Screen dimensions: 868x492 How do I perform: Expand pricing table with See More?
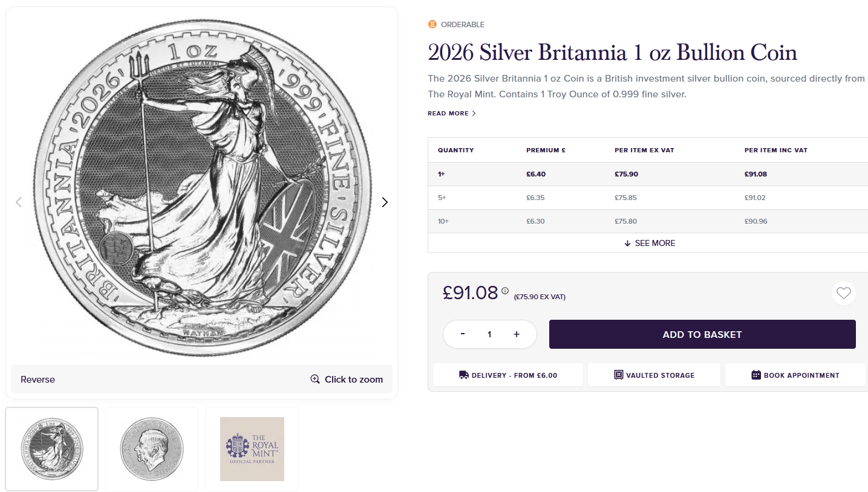tap(650, 243)
